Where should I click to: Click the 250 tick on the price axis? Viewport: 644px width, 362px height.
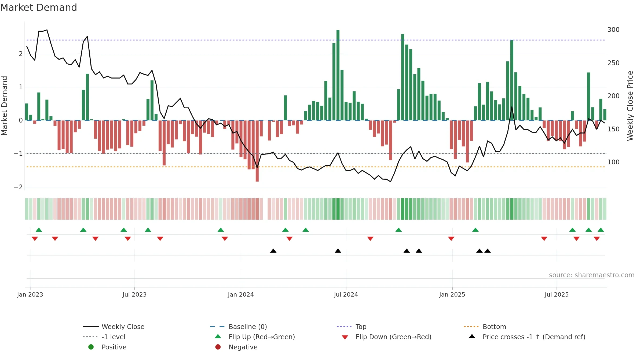tap(613, 63)
